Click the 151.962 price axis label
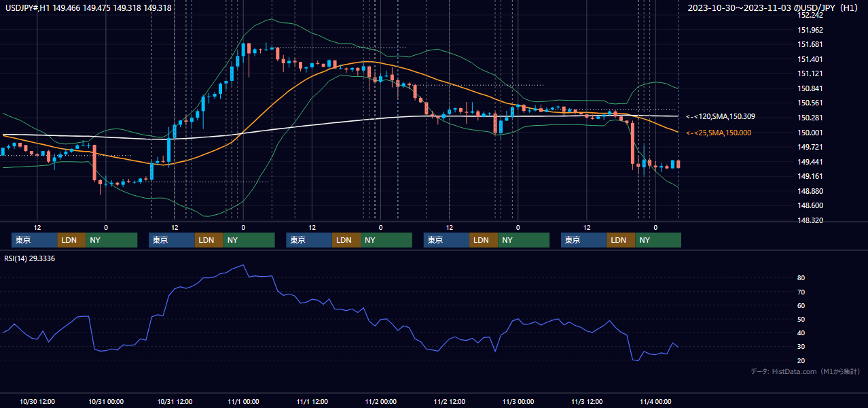This screenshot has width=868, height=408. (810, 30)
